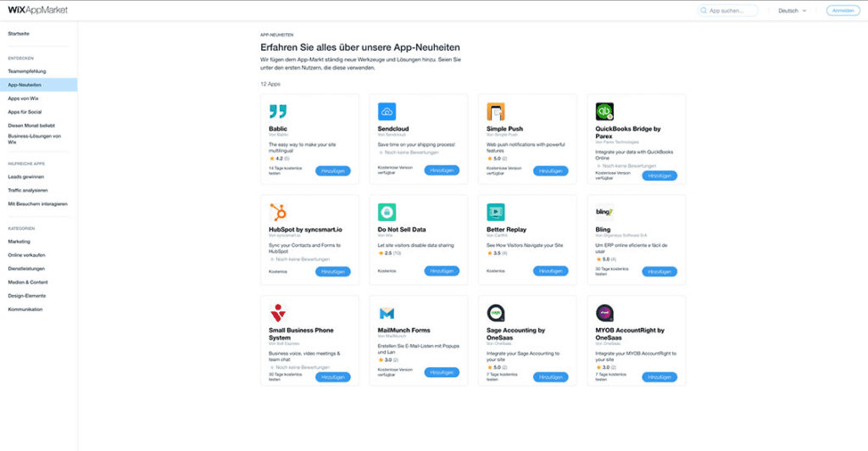
Task: Add Sendcloud with Hinzufügen button
Action: (442, 170)
